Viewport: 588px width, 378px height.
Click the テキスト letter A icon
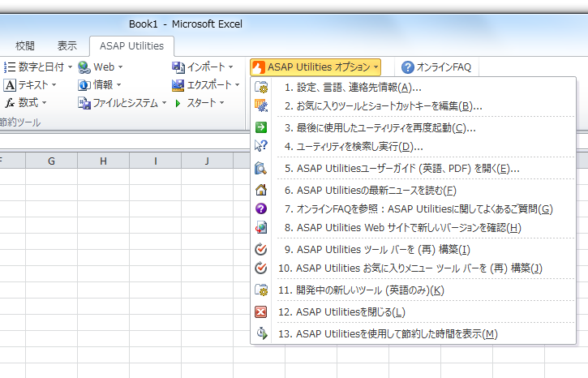tap(10, 85)
